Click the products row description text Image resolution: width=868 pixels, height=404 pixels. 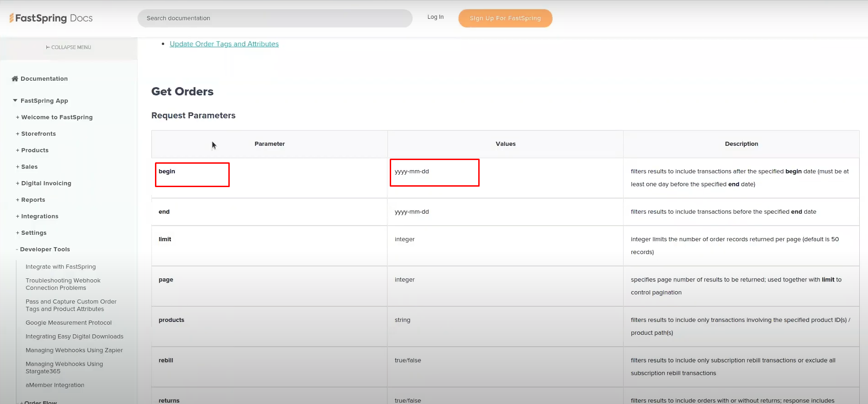[x=740, y=327]
